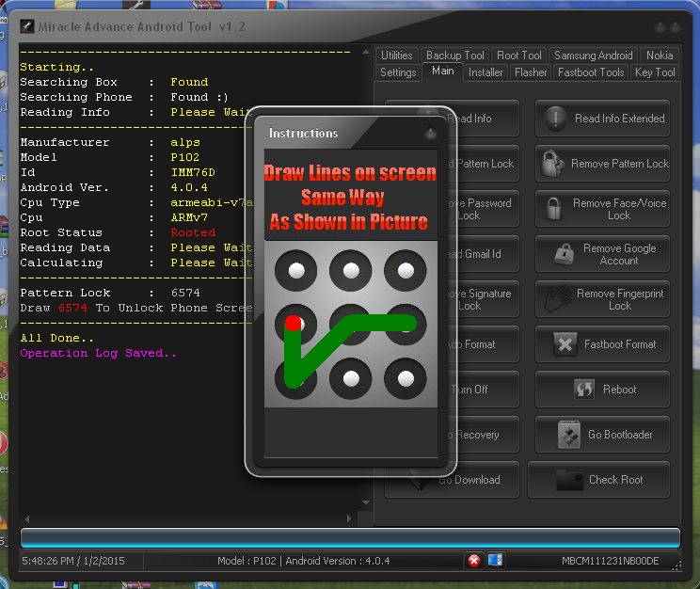Viewport: 700px width, 589px height.
Task: Click Remove Face/Voice Lock button
Action: click(602, 209)
